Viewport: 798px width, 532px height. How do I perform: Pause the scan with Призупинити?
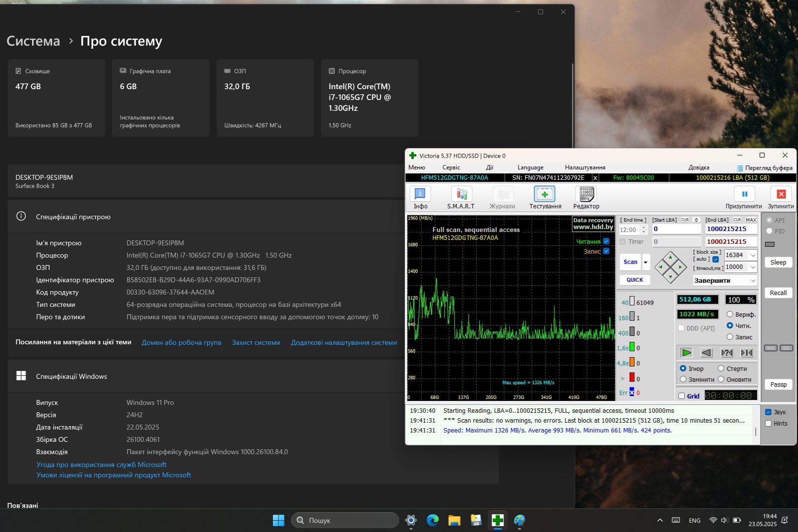pyautogui.click(x=744, y=198)
